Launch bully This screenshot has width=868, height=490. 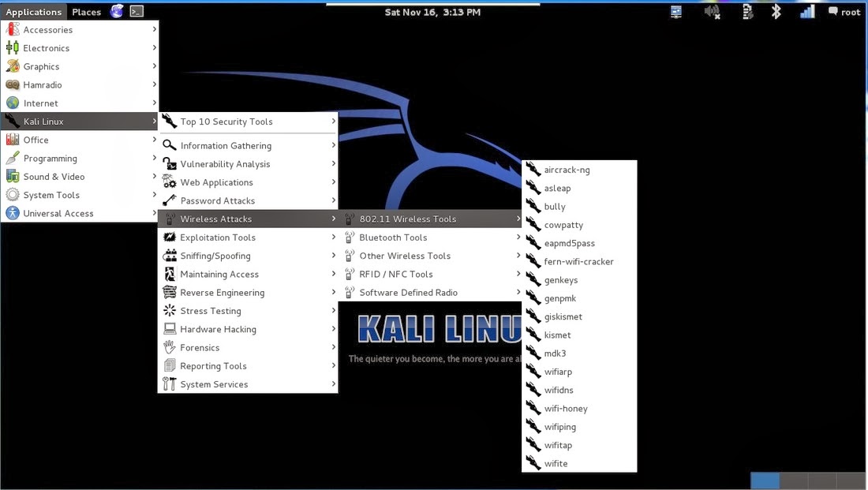[x=579, y=207]
